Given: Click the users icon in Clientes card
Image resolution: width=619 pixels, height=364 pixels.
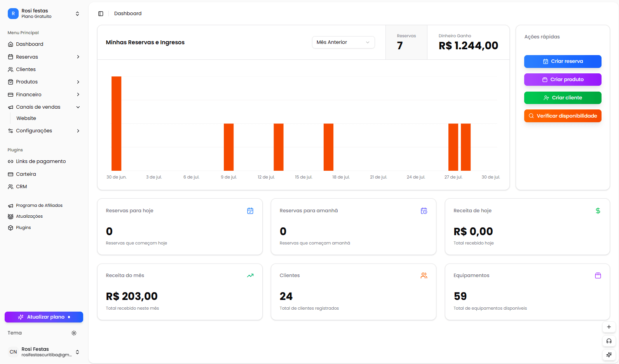Looking at the screenshot, I should (424, 276).
